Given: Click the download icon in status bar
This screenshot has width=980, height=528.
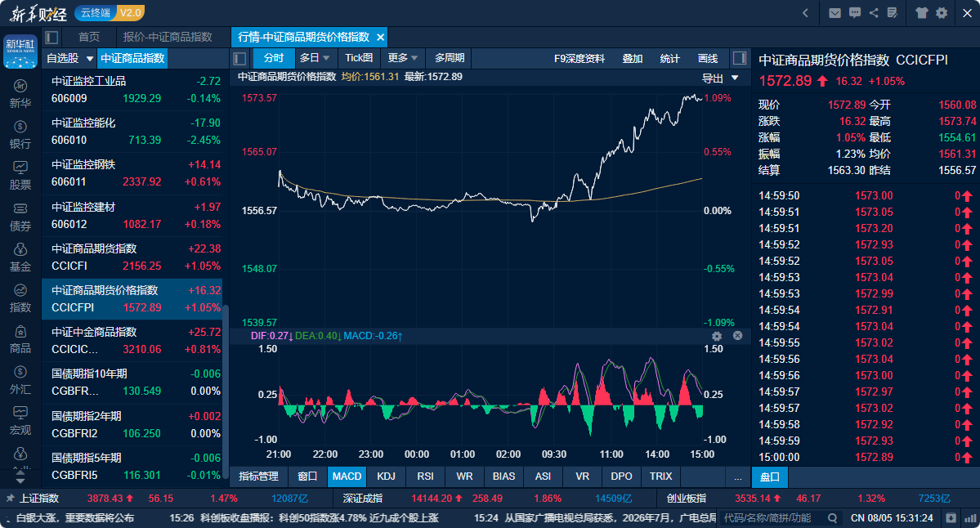Looking at the screenshot, I should pos(951,518).
